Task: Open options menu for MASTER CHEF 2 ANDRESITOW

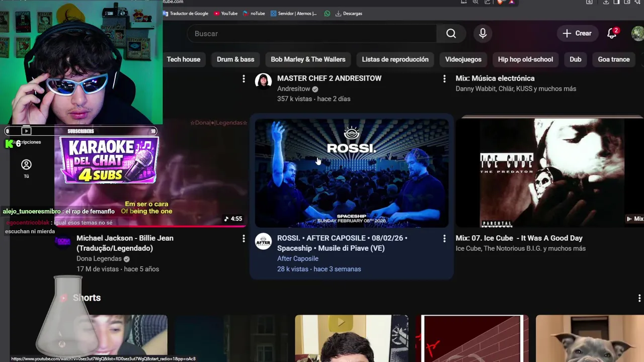Action: click(x=444, y=78)
